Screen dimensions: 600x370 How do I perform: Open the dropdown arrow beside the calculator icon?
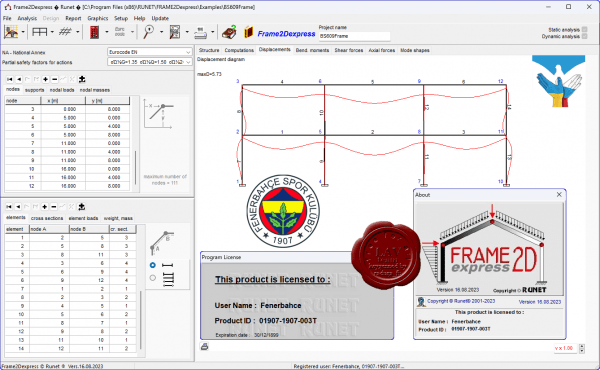point(107,32)
